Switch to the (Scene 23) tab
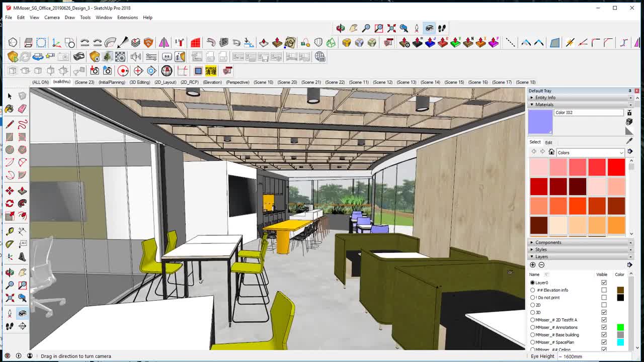Viewport: 644px width, 362px height. pos(85,82)
